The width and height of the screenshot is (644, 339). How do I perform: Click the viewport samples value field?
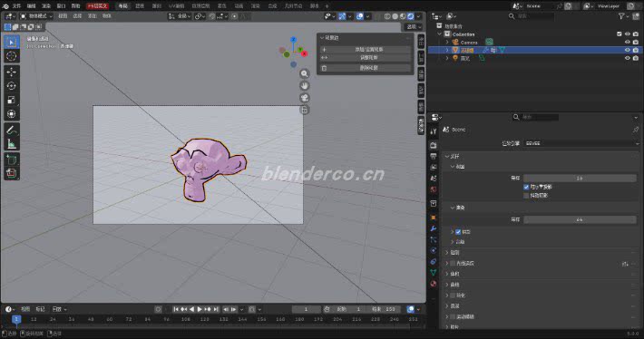[580, 179]
